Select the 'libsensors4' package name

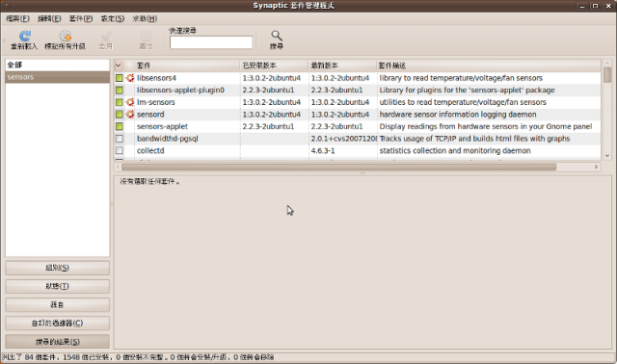coord(156,78)
